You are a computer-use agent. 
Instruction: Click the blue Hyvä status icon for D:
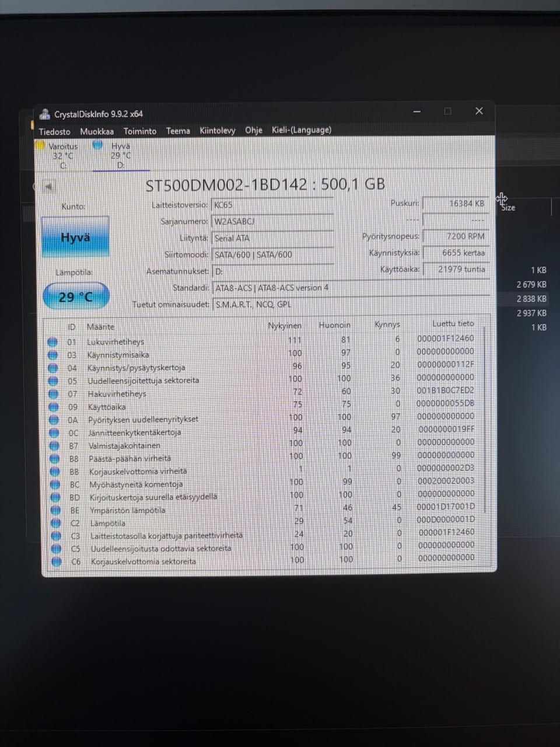tap(97, 145)
